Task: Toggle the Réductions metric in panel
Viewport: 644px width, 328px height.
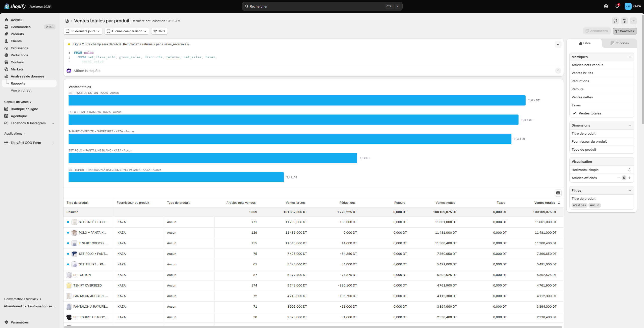Action: [602, 81]
